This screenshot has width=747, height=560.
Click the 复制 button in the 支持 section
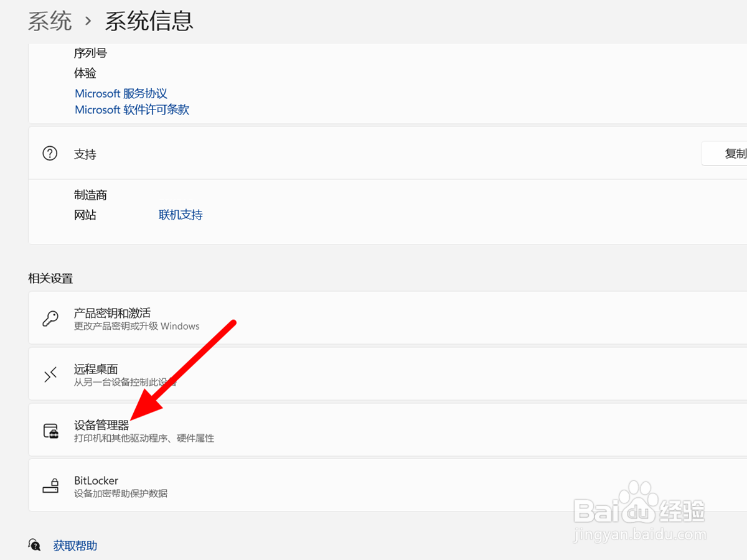point(735,153)
